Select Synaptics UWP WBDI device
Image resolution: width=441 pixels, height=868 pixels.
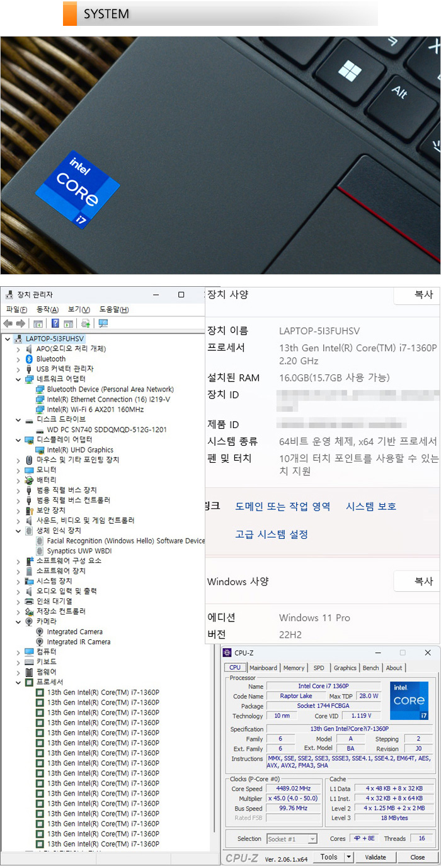[79, 551]
